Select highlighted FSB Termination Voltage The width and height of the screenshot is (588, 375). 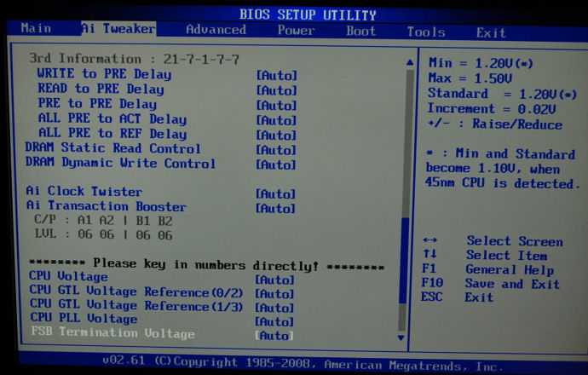click(x=112, y=332)
